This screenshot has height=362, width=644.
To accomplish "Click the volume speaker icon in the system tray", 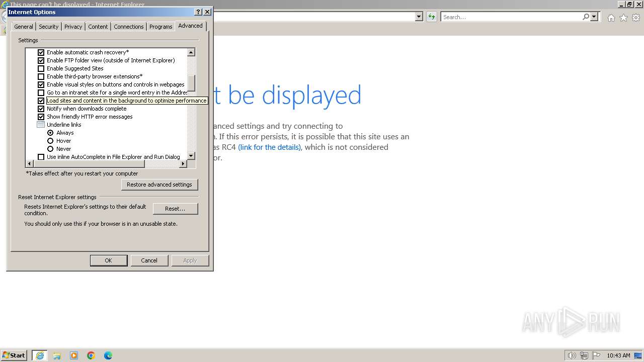I will (x=572, y=355).
